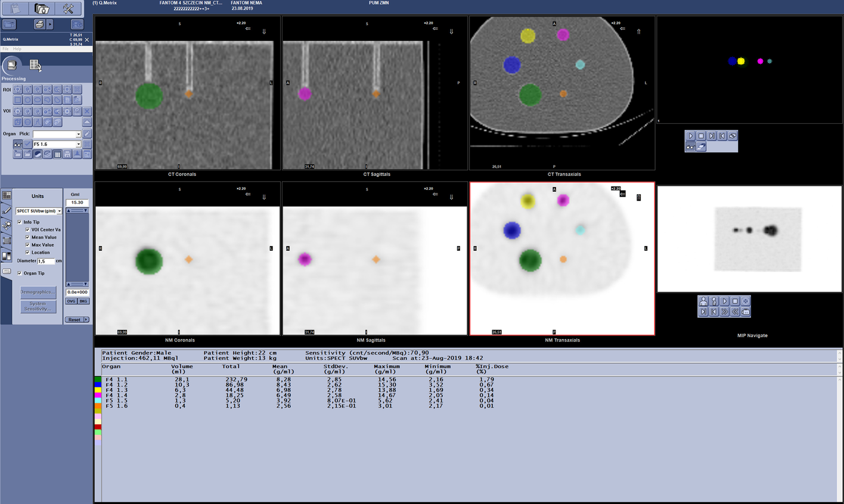Click the eraser icon in upper cine panel
This screenshot has height=504, width=844.
(x=702, y=147)
